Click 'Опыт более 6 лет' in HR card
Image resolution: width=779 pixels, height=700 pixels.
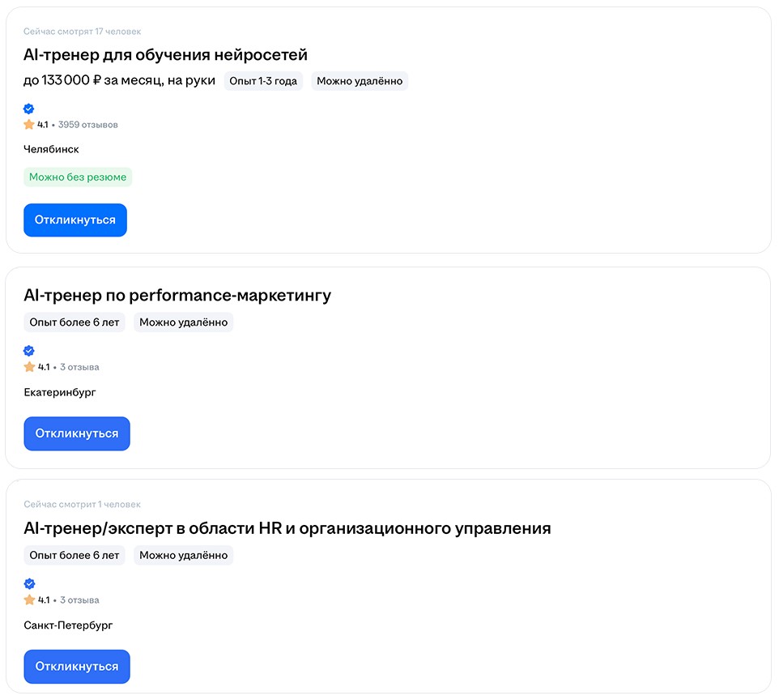[x=74, y=555]
